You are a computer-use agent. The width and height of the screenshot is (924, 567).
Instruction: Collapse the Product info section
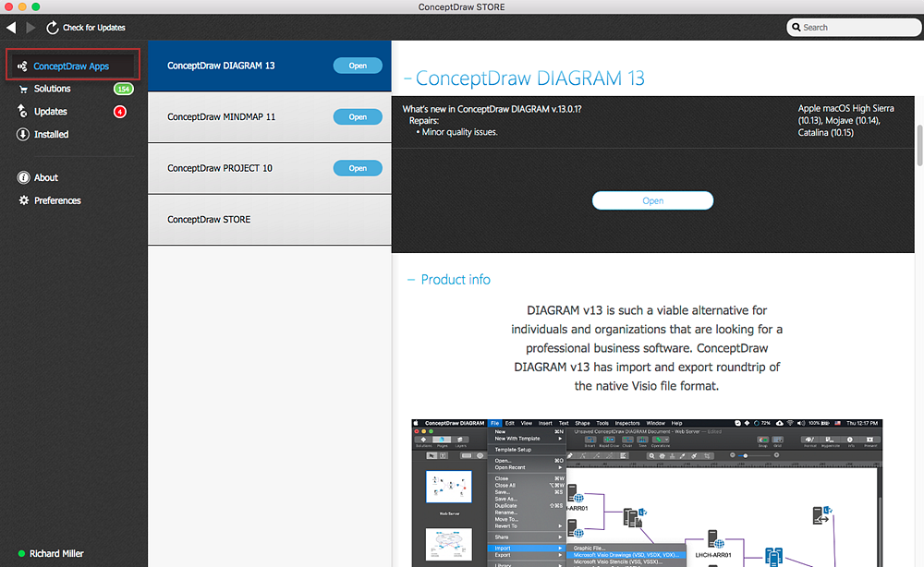tap(411, 280)
